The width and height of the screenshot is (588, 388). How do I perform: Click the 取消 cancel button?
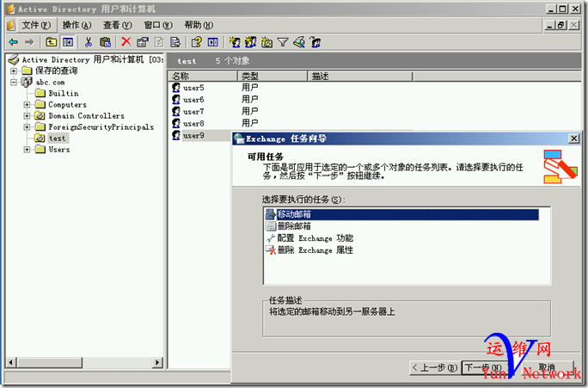[x=547, y=367]
